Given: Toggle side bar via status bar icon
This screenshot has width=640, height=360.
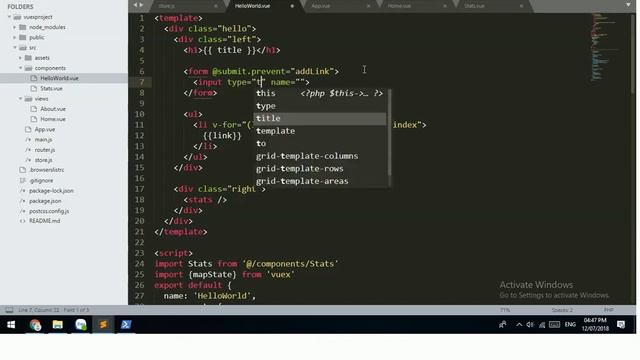Looking at the screenshot, I should pos(9,310).
